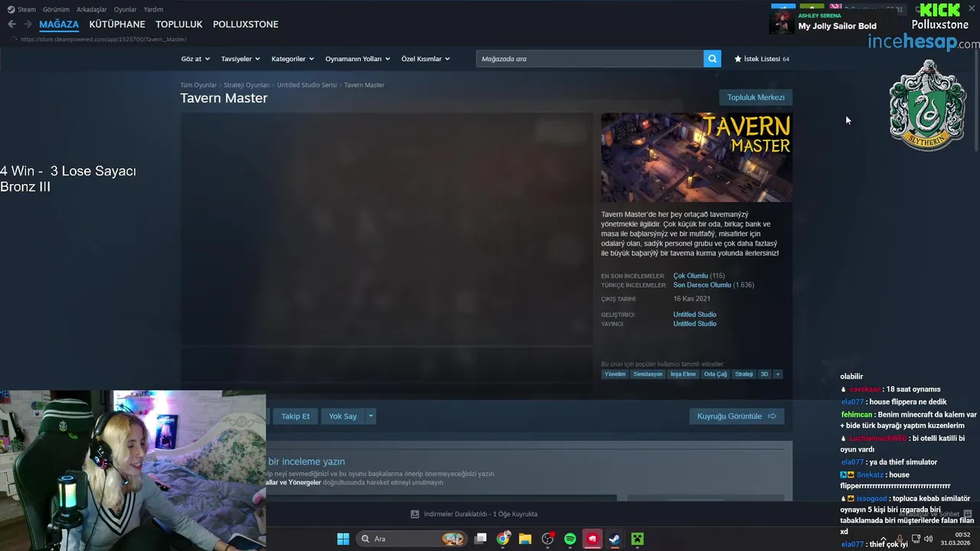Click the İnşa Etme tag
Image resolution: width=980 pixels, height=551 pixels.
[x=683, y=374]
